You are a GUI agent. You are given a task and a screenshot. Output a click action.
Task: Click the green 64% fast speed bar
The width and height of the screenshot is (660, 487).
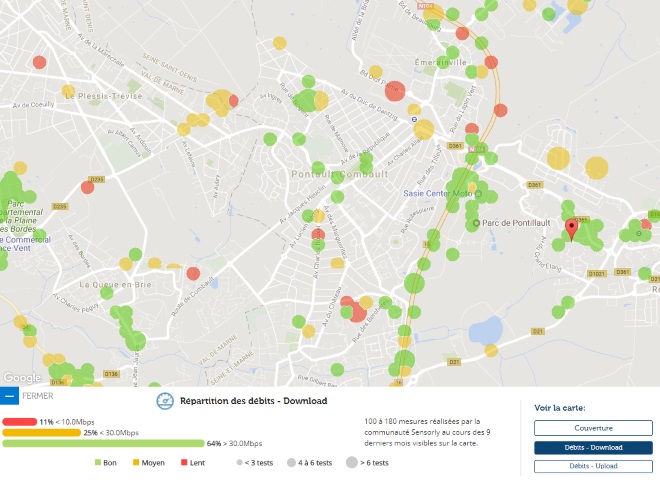pos(102,443)
